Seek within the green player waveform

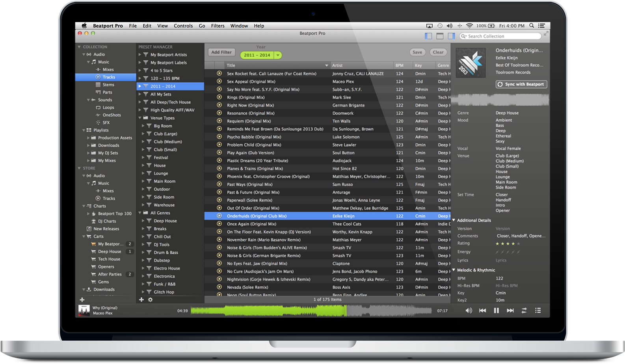[268, 310]
